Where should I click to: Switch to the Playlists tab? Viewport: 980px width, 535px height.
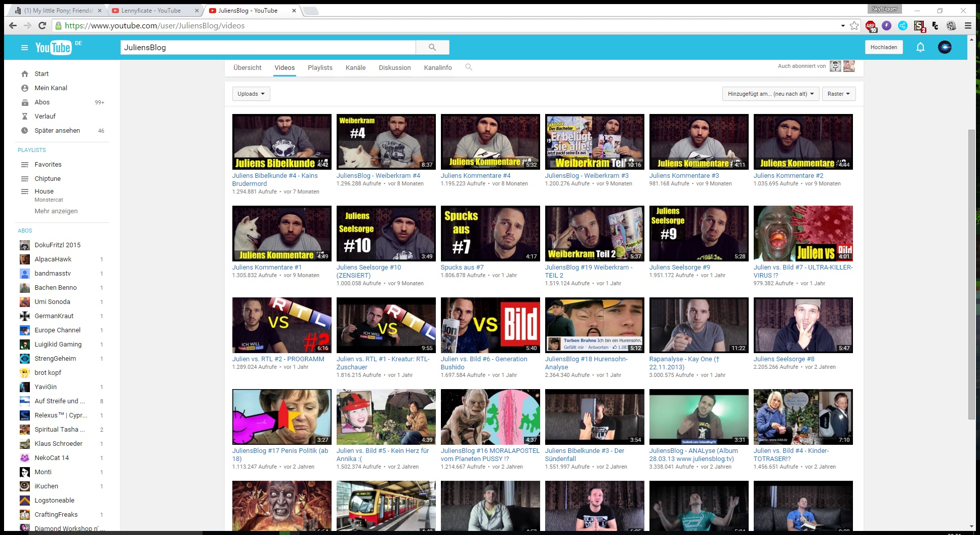320,67
